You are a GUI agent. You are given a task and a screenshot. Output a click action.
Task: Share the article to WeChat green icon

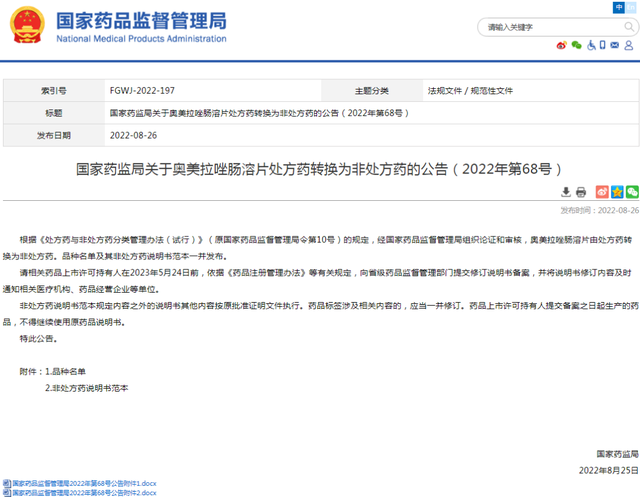(x=632, y=192)
